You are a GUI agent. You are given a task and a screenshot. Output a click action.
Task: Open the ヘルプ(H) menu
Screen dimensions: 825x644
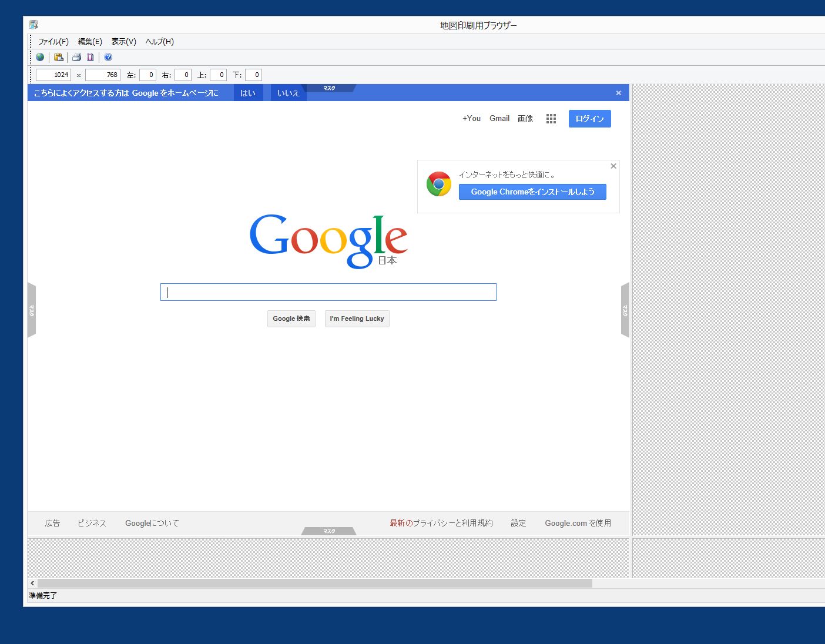pyautogui.click(x=160, y=42)
